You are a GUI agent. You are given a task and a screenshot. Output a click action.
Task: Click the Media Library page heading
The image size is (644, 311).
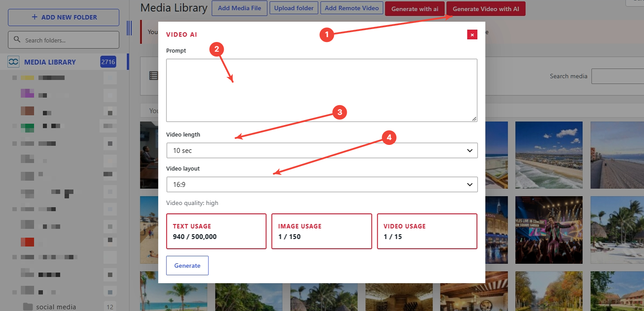pyautogui.click(x=174, y=8)
